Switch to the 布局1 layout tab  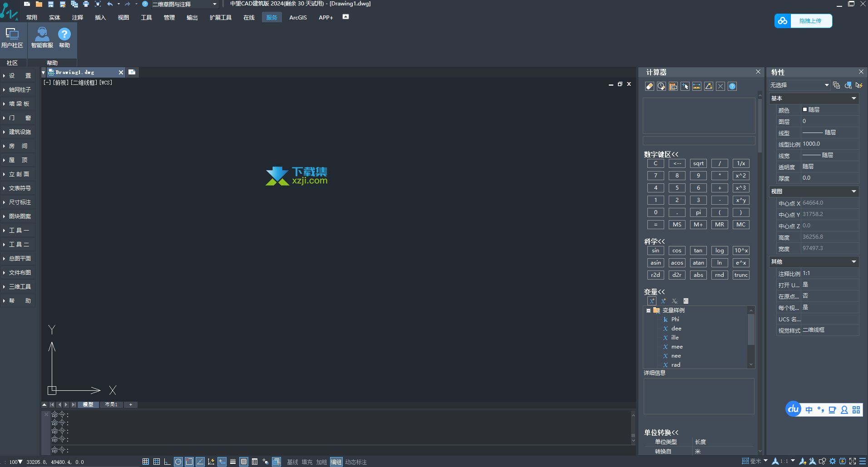click(x=111, y=404)
